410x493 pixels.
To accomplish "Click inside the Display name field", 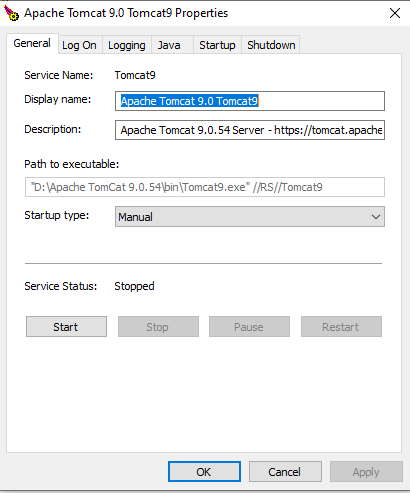I will 250,101.
